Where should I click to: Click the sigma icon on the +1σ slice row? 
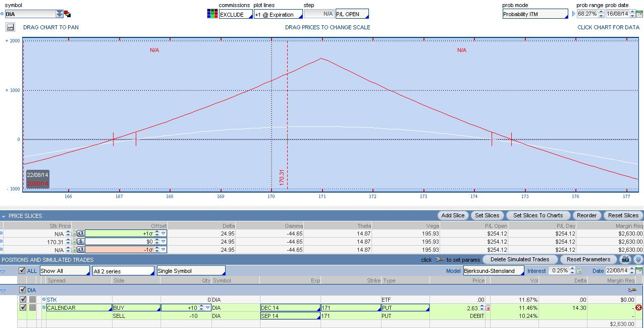[80, 233]
